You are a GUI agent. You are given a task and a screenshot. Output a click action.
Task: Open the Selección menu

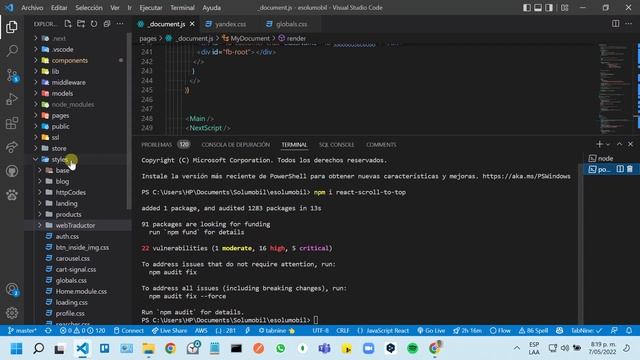[89, 7]
